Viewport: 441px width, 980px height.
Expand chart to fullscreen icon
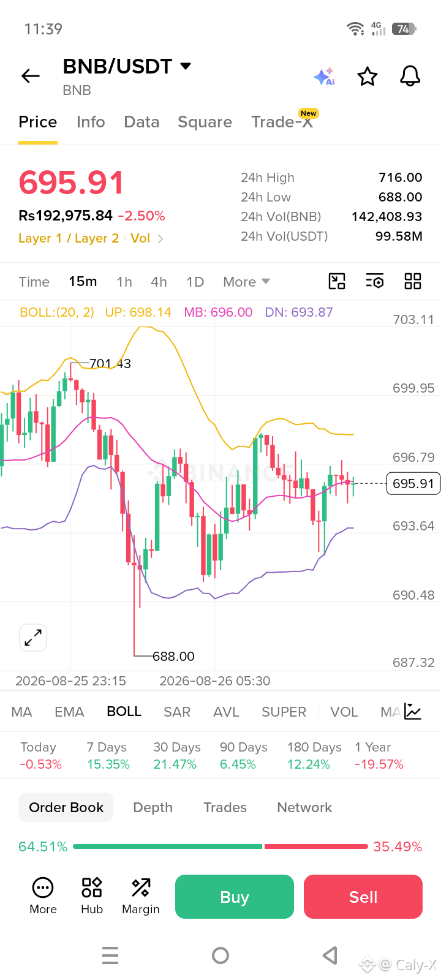pyautogui.click(x=33, y=638)
